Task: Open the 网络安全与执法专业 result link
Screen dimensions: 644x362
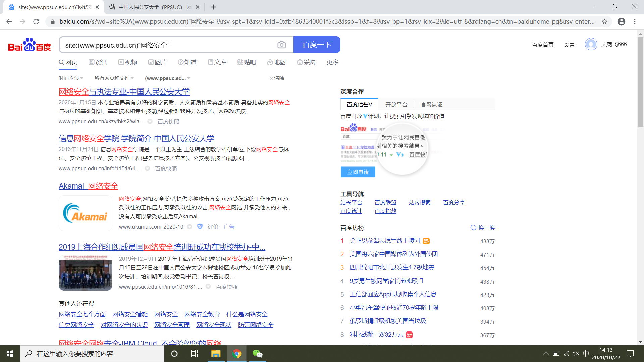Action: point(124,92)
